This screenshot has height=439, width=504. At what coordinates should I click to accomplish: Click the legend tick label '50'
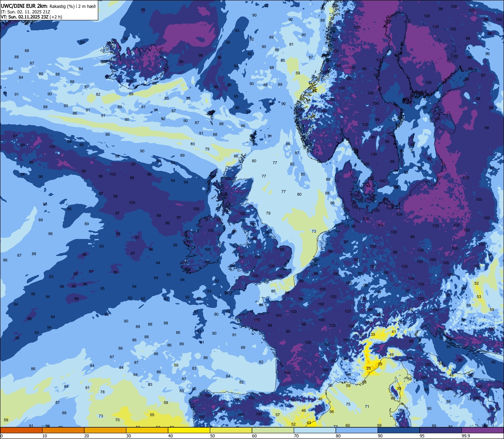(x=212, y=436)
